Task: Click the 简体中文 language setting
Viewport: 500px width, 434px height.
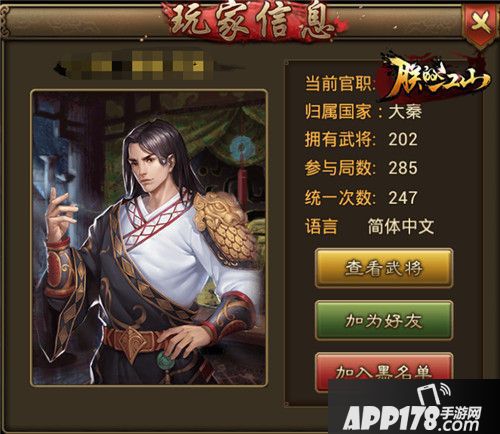Action: (x=401, y=227)
